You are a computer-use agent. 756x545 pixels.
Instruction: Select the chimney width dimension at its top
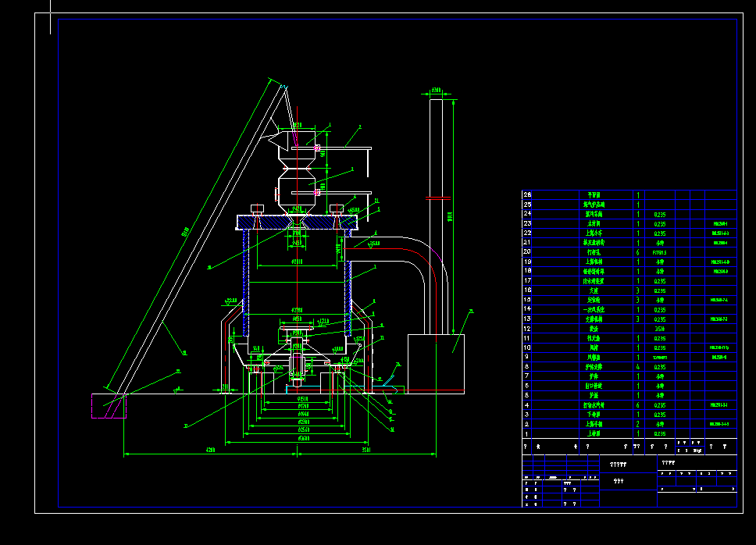[x=436, y=91]
